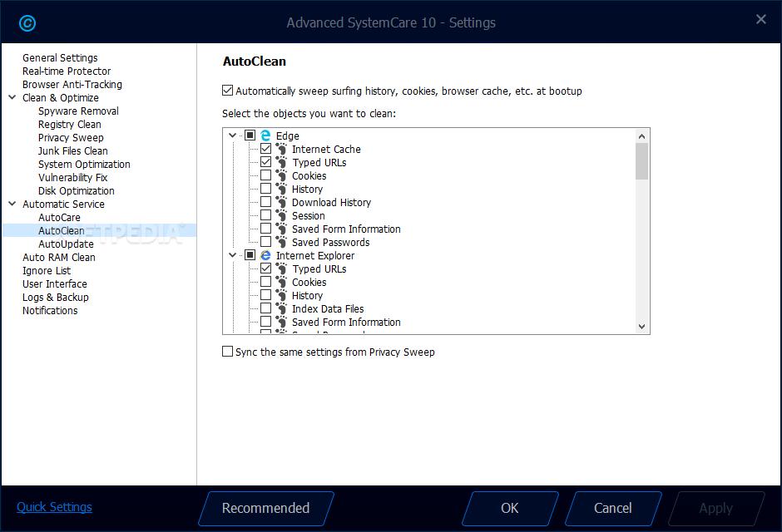
Task: Check Internet Explorer Cookies option
Action: [266, 282]
